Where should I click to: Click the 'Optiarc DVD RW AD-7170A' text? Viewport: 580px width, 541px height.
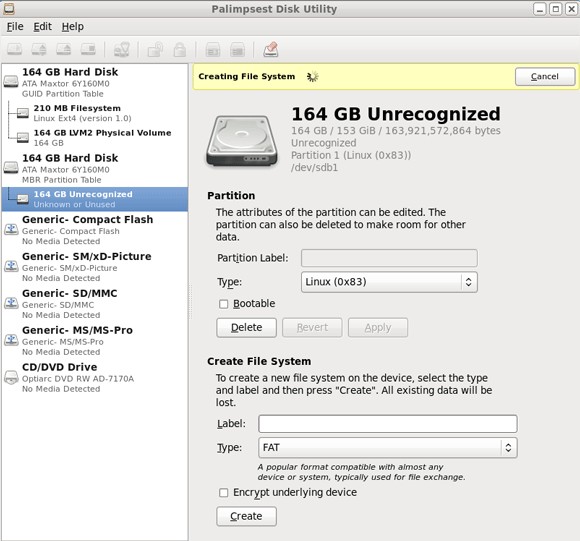78,379
